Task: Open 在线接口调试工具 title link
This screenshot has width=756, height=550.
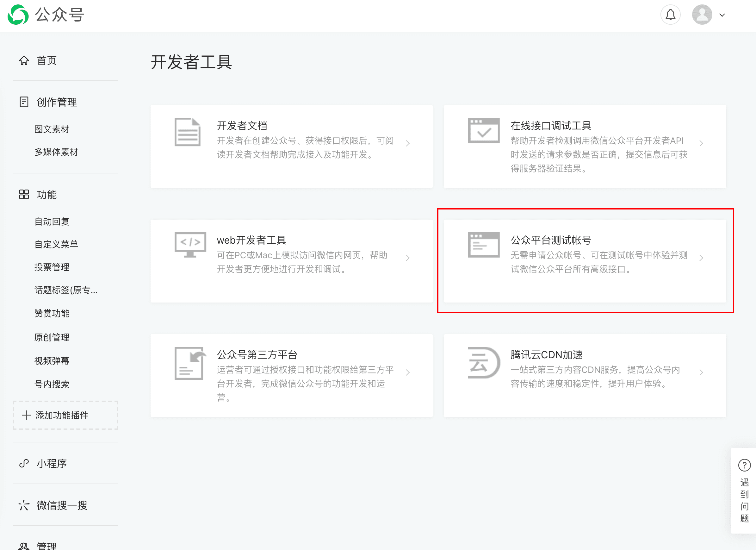Action: (550, 125)
